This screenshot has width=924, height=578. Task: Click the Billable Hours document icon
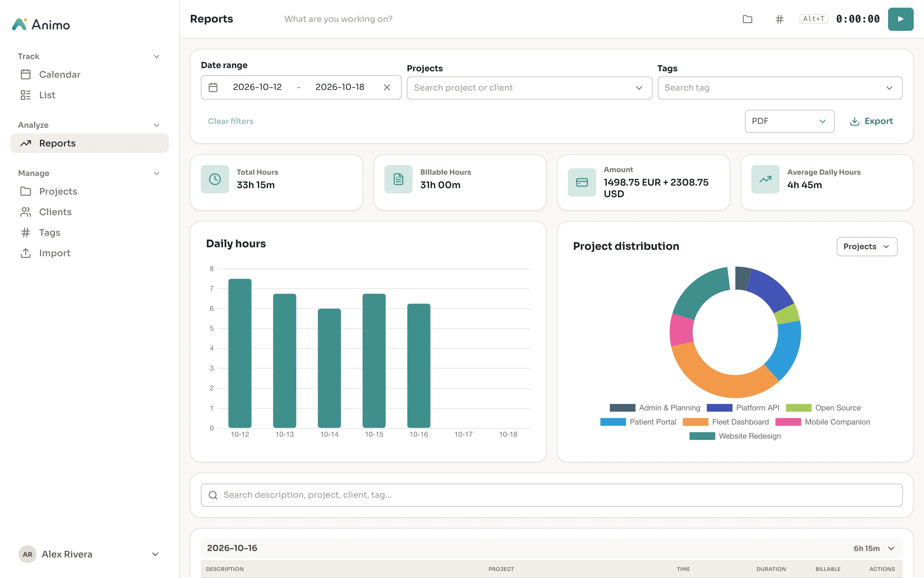398,179
